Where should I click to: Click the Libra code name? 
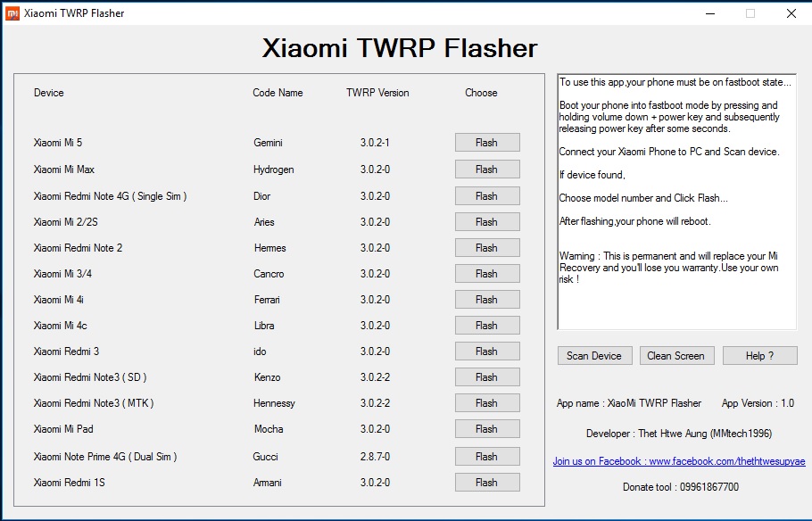click(x=264, y=326)
